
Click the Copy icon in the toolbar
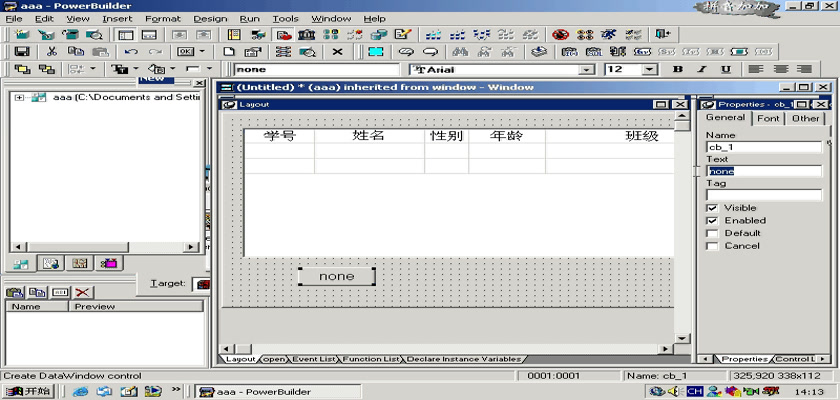coord(76,52)
